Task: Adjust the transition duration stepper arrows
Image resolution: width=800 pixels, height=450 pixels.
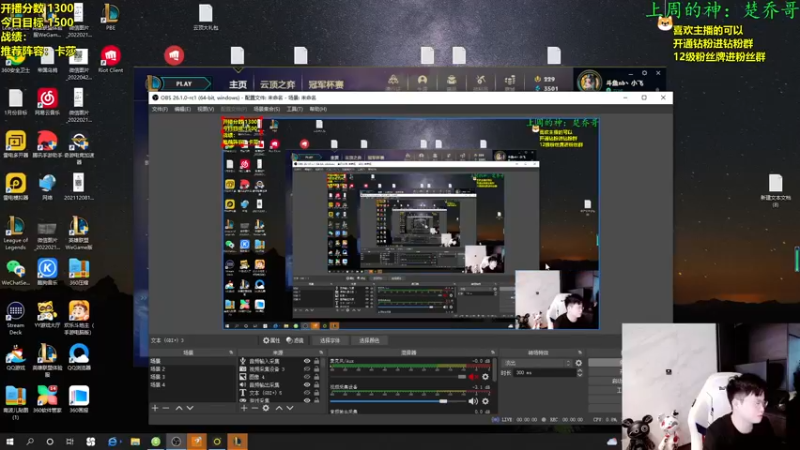Action: [580, 373]
